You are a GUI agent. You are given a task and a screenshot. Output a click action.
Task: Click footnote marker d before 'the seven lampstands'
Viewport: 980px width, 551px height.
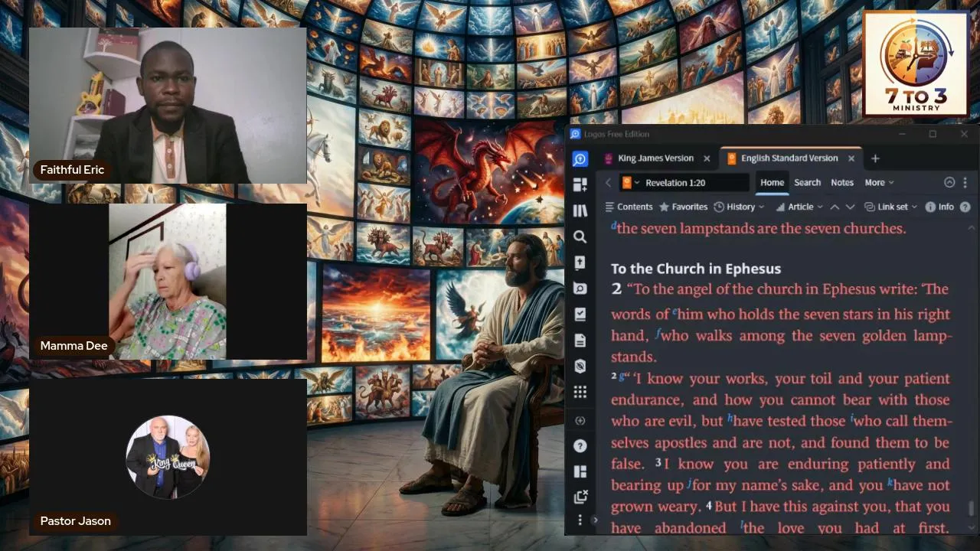(613, 227)
